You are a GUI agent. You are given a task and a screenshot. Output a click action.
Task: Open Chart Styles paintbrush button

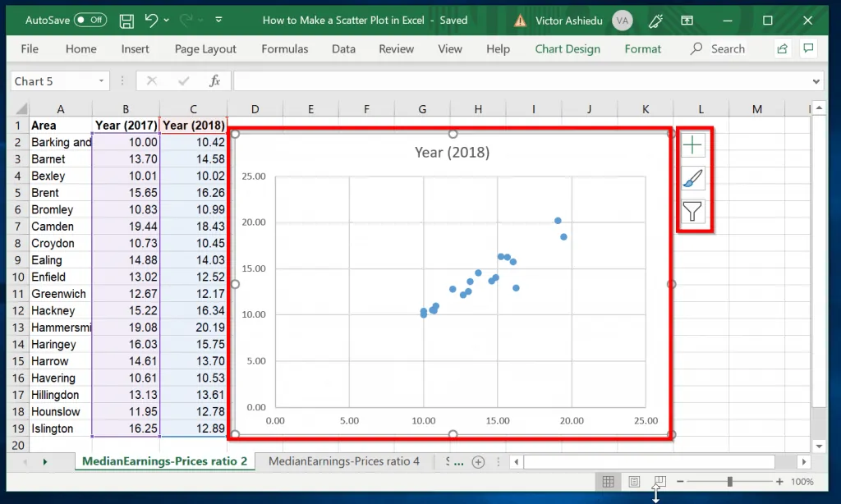point(693,179)
